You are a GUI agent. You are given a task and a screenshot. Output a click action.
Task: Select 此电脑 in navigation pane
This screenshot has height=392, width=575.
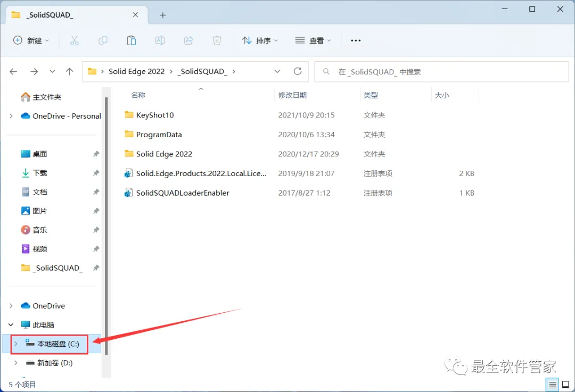[x=37, y=325]
